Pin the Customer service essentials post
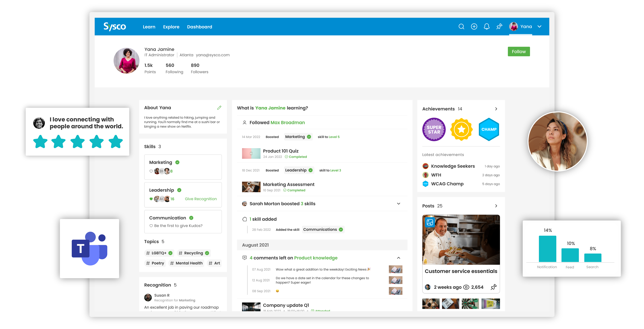 tap(494, 287)
